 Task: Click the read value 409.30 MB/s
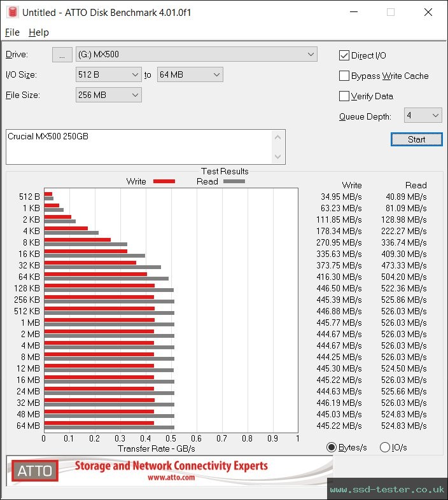(x=403, y=254)
